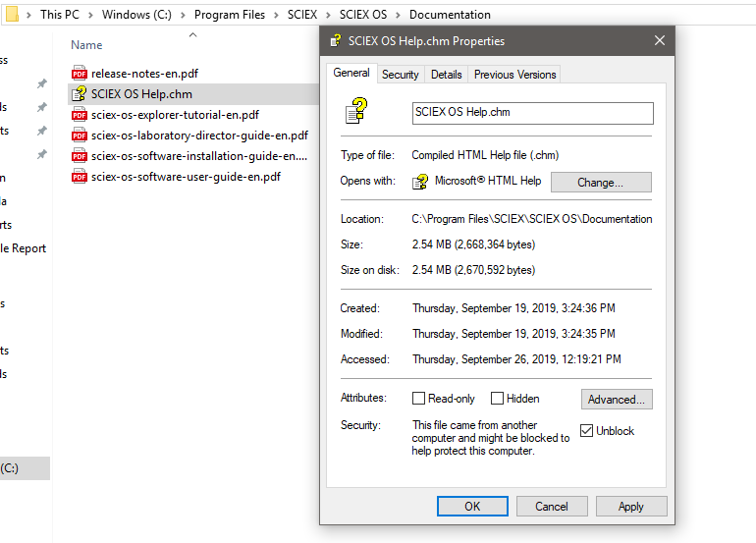Confirm with the OK button
This screenshot has width=756, height=543.
pyautogui.click(x=472, y=507)
